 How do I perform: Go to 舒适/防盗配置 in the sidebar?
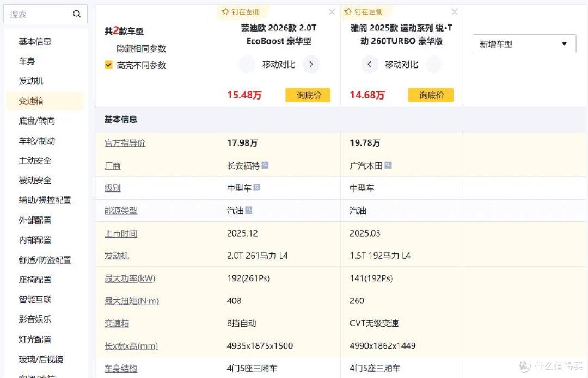(x=45, y=259)
